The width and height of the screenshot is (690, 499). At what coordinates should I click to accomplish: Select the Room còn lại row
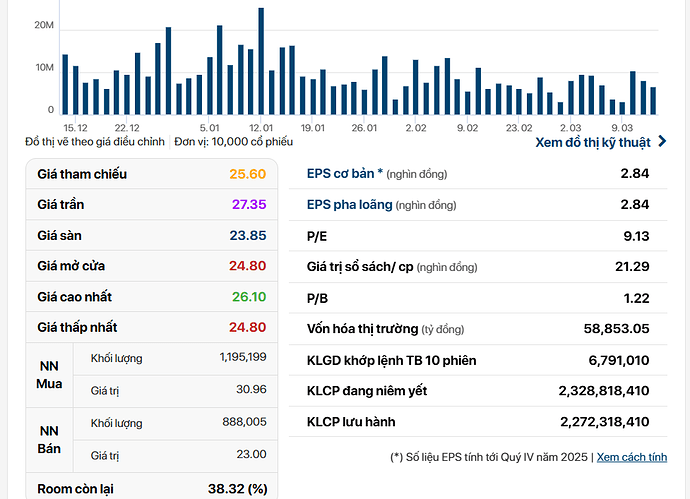(x=151, y=489)
